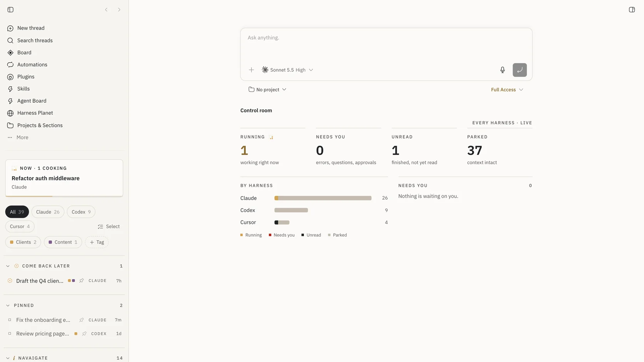The width and height of the screenshot is (644, 362).
Task: Click the Plugins icon
Action: click(10, 77)
